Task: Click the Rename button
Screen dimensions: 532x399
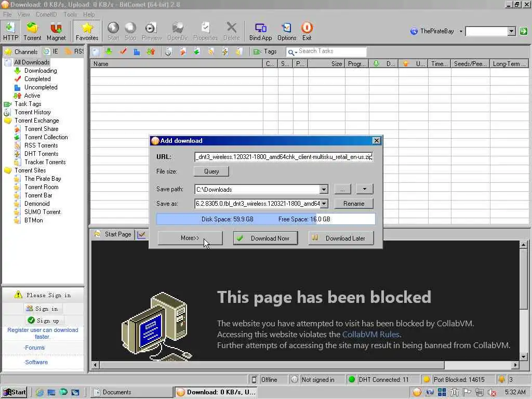Action: coord(353,204)
